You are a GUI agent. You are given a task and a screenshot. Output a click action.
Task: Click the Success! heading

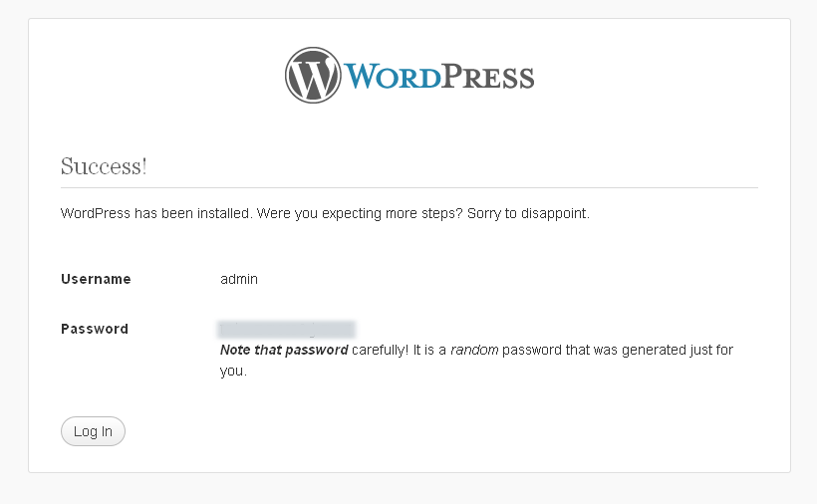104,166
